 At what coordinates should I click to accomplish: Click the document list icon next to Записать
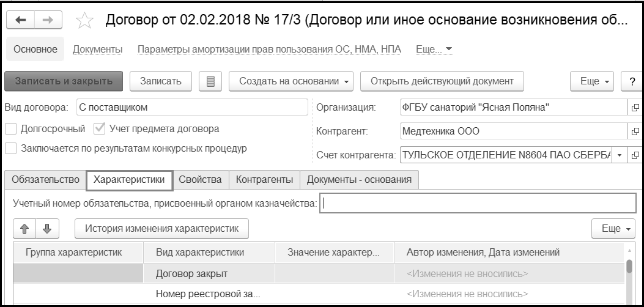210,81
